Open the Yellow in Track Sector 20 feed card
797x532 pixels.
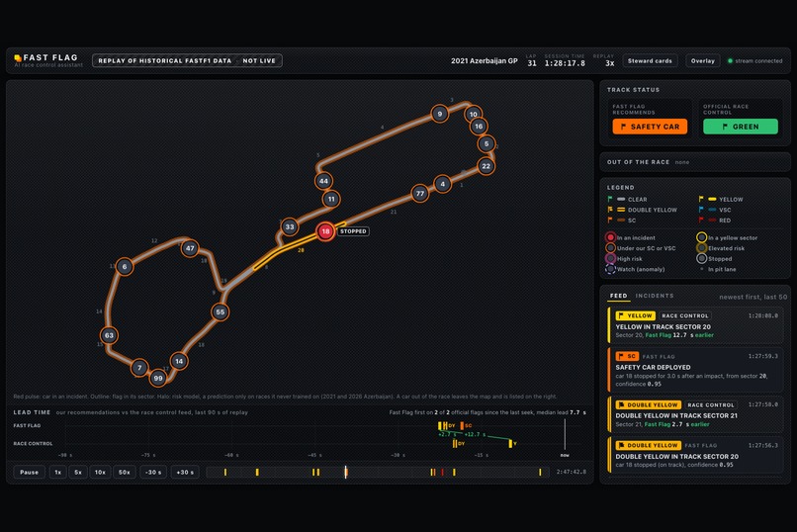(x=695, y=324)
